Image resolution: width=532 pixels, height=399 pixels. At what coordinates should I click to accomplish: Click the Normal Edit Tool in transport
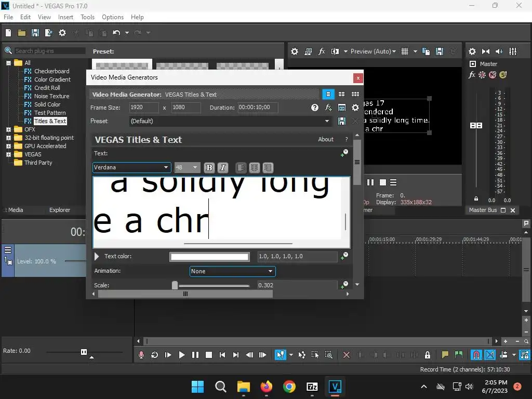coord(280,355)
